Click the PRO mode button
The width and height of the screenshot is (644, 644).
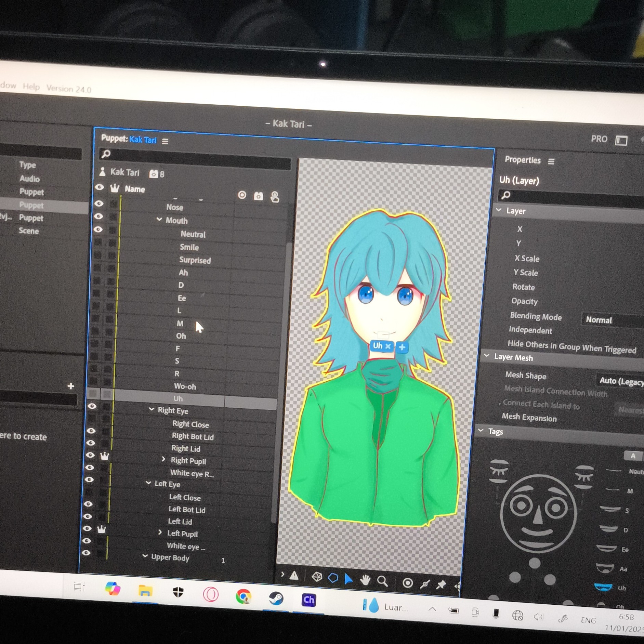pyautogui.click(x=599, y=139)
